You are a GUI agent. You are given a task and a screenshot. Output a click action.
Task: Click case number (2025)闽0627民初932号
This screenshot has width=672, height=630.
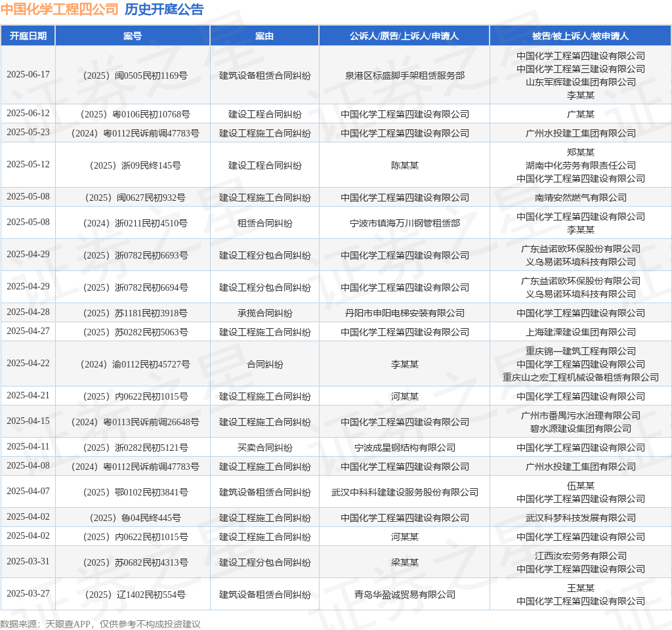(135, 198)
